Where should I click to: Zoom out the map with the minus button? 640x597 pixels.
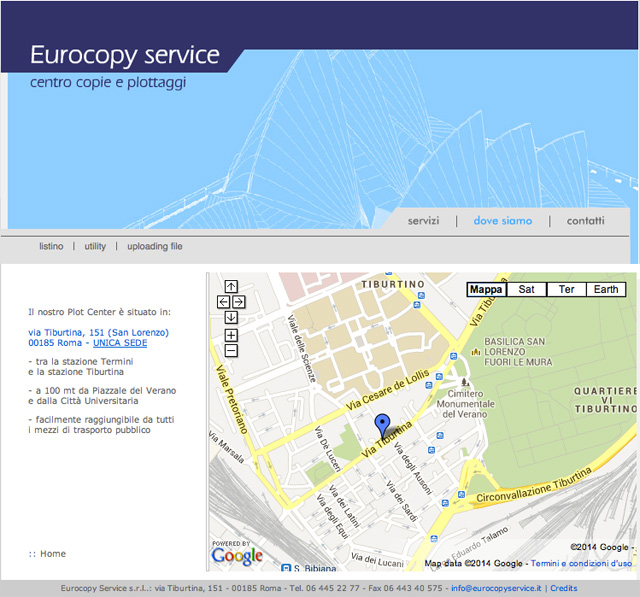click(231, 351)
